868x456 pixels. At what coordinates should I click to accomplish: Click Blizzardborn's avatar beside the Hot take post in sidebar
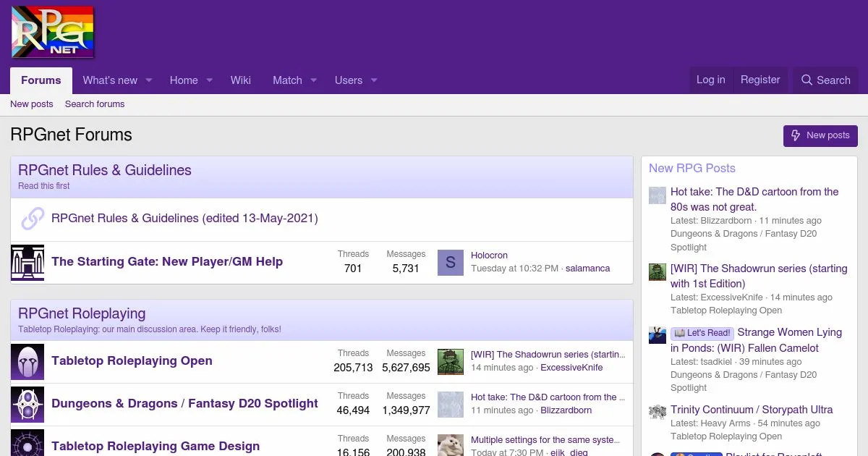tap(657, 195)
